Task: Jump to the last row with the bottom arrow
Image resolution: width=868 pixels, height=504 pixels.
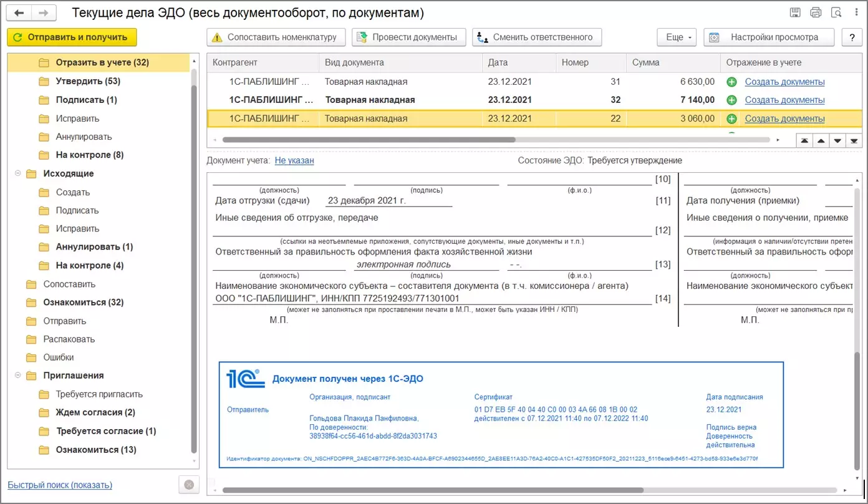Action: pos(853,141)
